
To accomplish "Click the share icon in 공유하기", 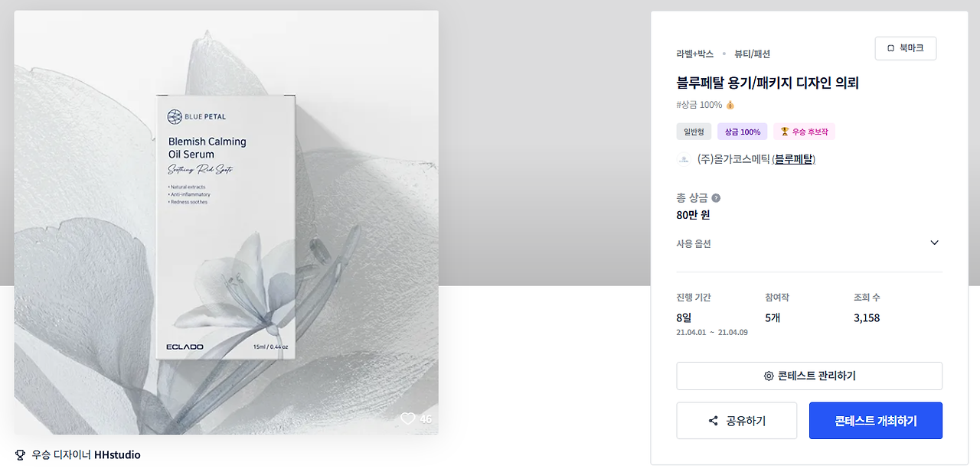I will 714,421.
